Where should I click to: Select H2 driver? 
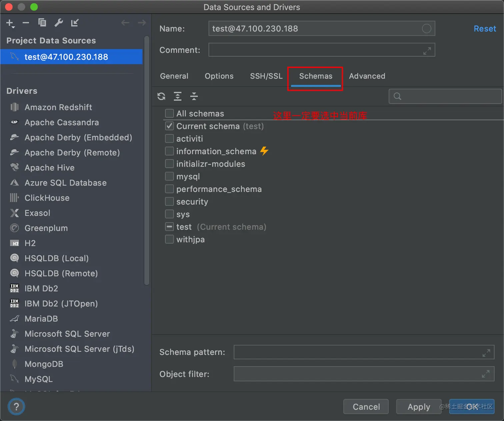coord(30,243)
